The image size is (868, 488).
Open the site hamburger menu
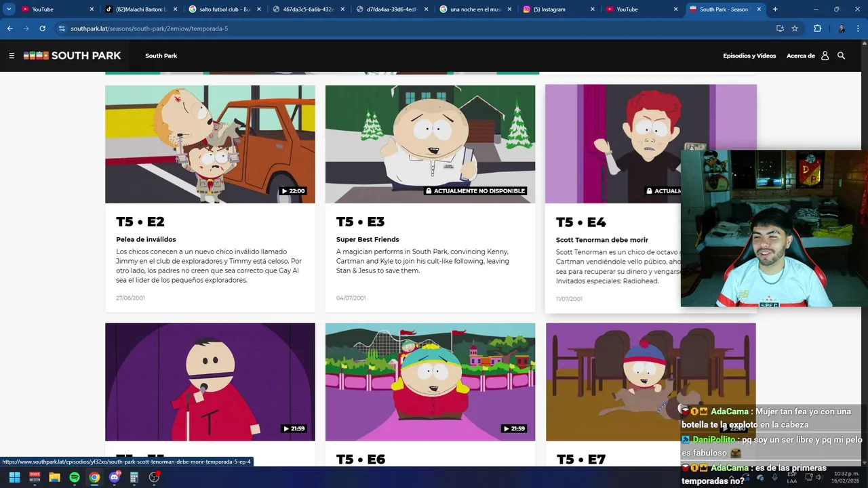tap(12, 56)
